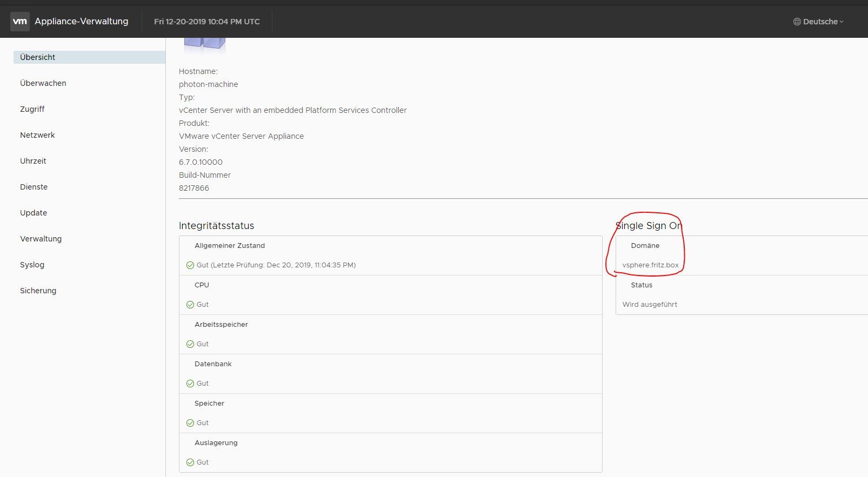Click green check icon under Auslagerung
Viewport: 868px width, 477px height.
point(190,462)
